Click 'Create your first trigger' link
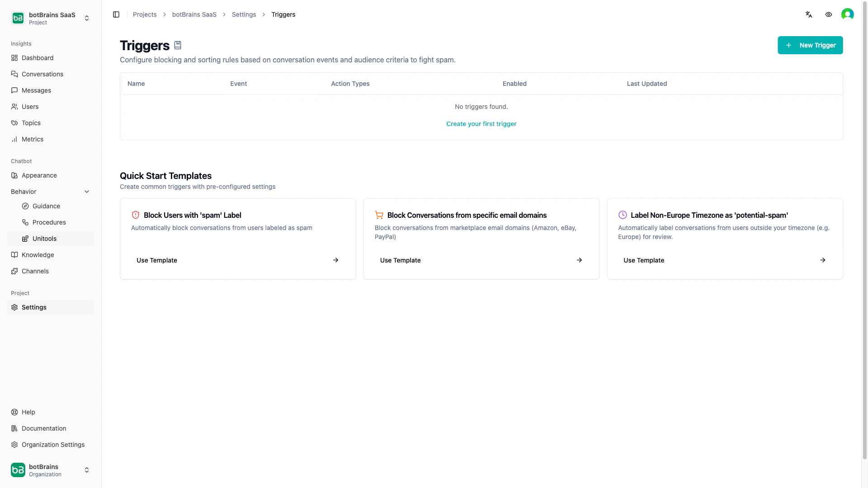This screenshot has height=488, width=868. tap(481, 123)
